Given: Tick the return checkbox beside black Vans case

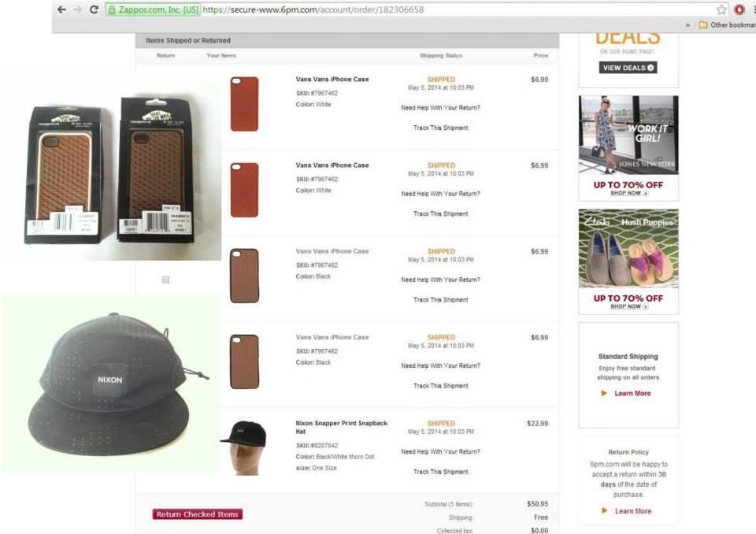Looking at the screenshot, I should [166, 280].
